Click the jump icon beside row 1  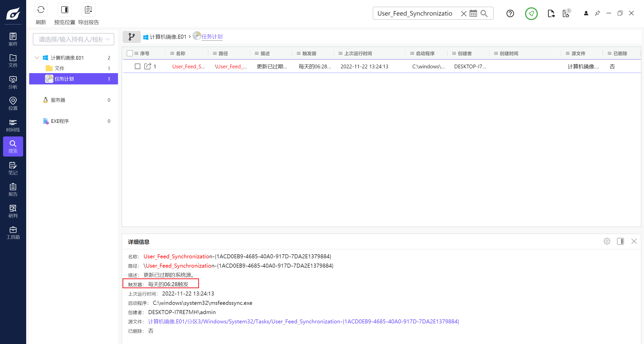pyautogui.click(x=147, y=66)
